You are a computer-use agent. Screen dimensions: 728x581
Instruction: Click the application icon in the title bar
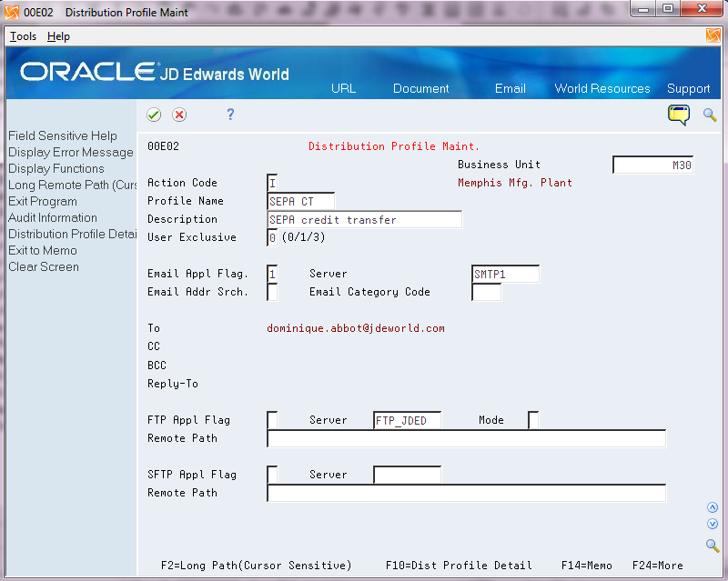coord(12,12)
